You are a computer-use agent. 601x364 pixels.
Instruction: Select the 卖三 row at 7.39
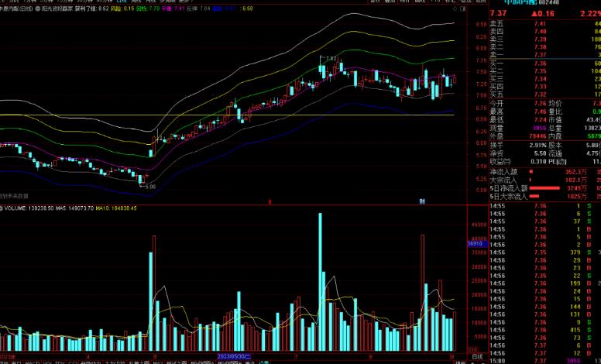(x=545, y=39)
